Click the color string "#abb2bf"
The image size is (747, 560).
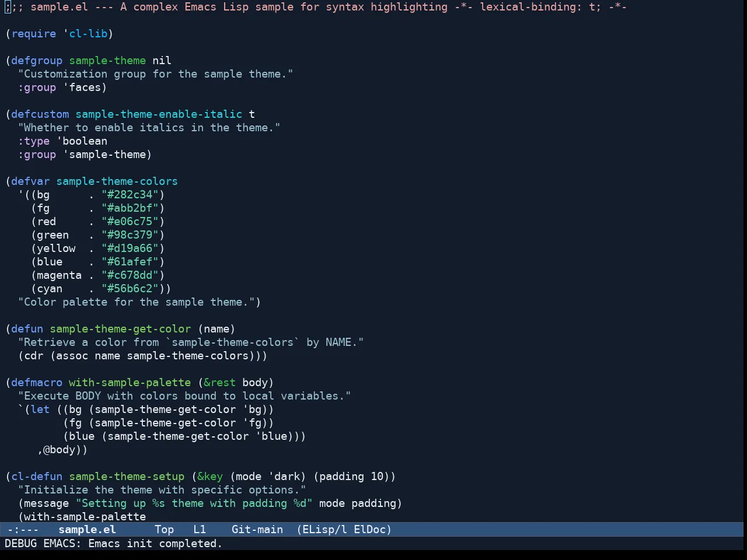point(130,208)
